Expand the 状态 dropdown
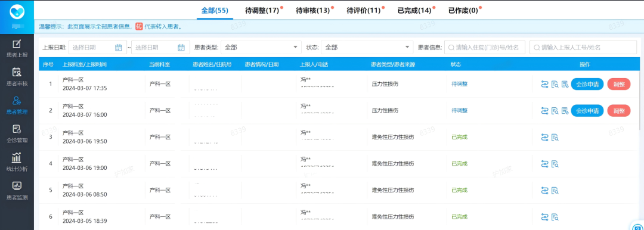This screenshot has width=644, height=230. [367, 47]
